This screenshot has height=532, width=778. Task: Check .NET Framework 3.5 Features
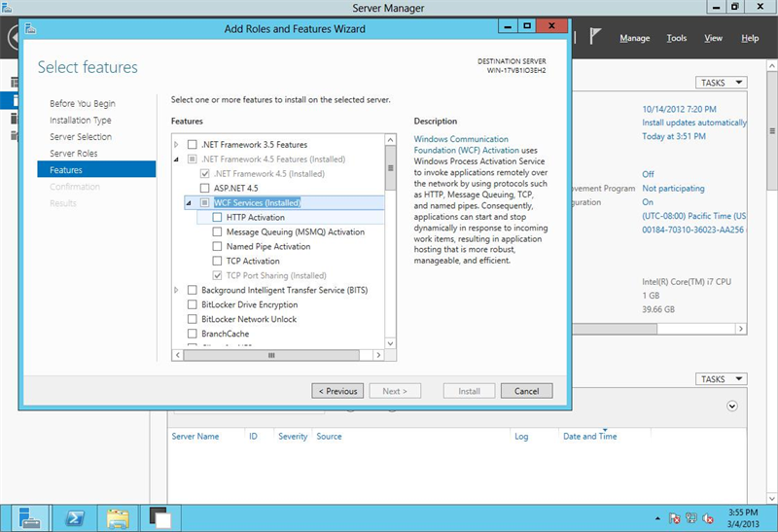coord(192,144)
